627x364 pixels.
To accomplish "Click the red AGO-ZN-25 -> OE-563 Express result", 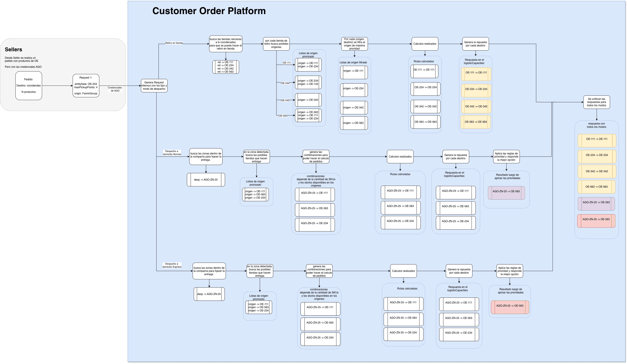I will [x=510, y=307].
